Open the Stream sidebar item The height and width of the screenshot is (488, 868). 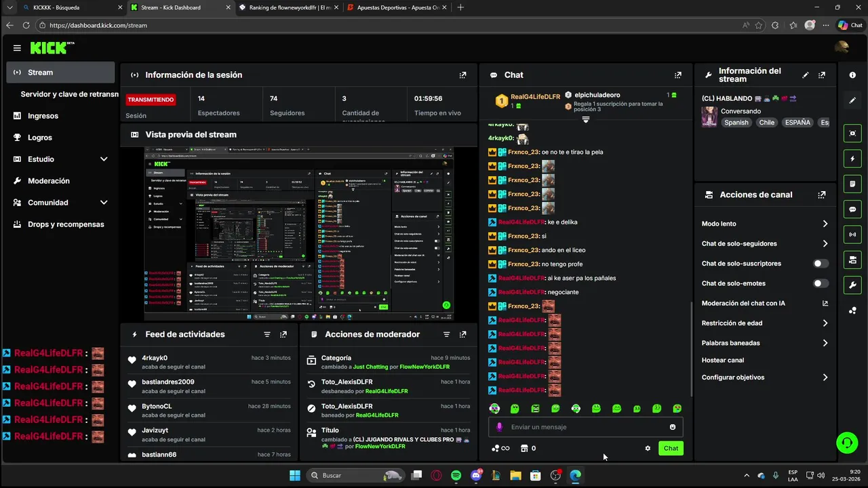pyautogui.click(x=60, y=73)
